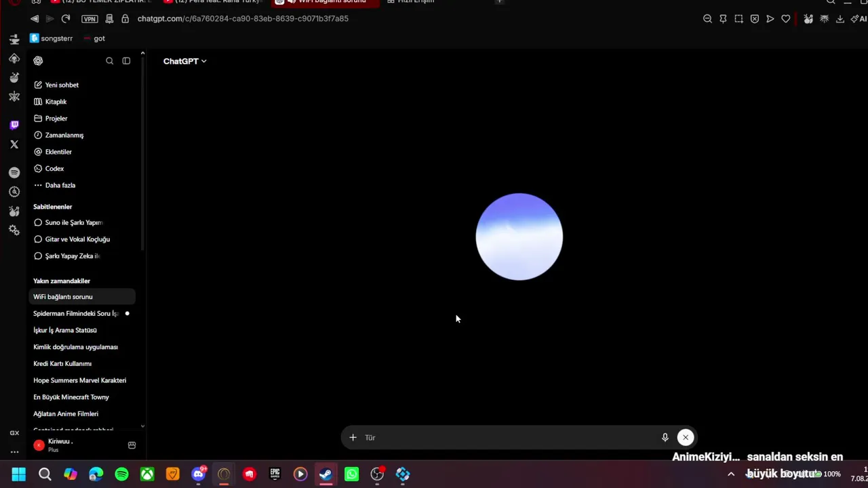
Task: Collapse the Sabitlenenler section header
Action: pyautogui.click(x=52, y=207)
